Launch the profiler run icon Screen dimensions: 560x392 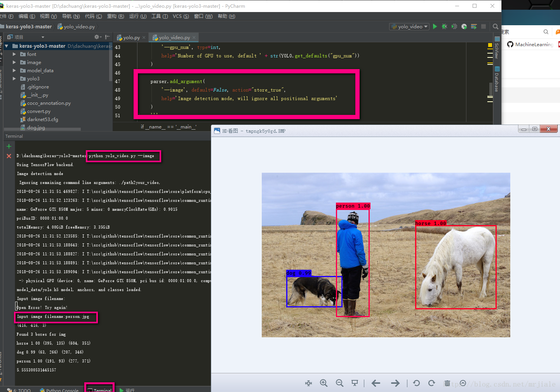(464, 26)
